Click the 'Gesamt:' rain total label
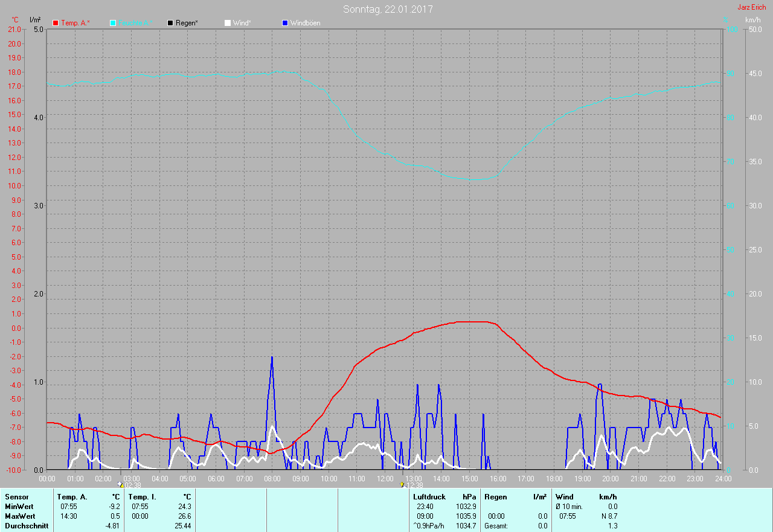 pyautogui.click(x=496, y=526)
